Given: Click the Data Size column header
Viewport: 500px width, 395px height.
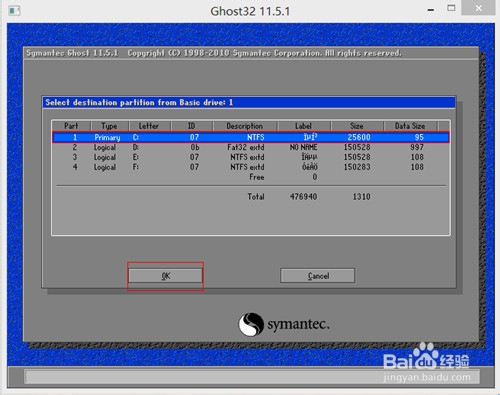Looking at the screenshot, I should click(x=410, y=126).
